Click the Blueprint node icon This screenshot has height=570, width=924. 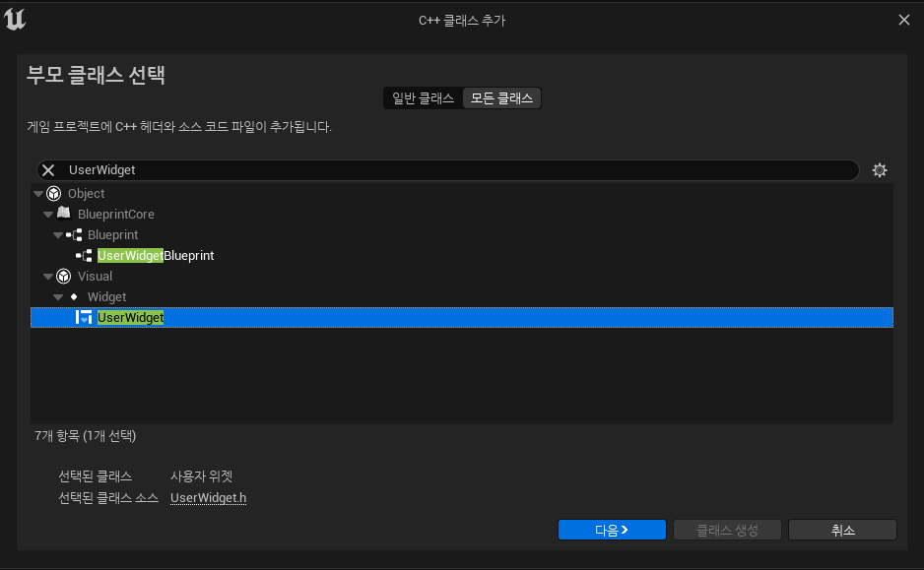[74, 235]
